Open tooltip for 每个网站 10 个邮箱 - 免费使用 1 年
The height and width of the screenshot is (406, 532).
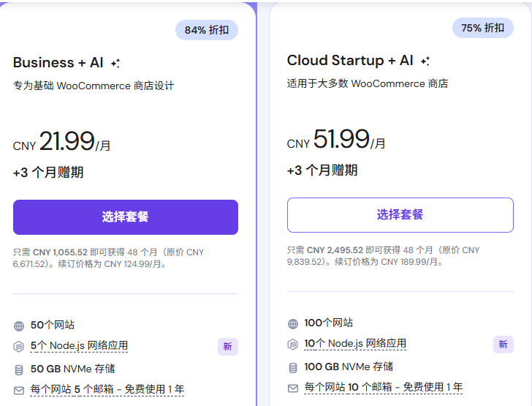384,387
